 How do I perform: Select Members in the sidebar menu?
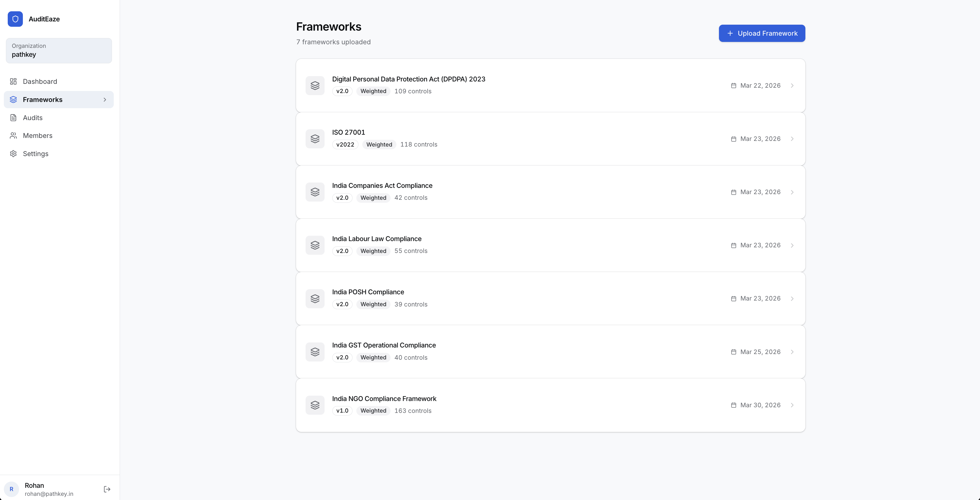pos(38,136)
